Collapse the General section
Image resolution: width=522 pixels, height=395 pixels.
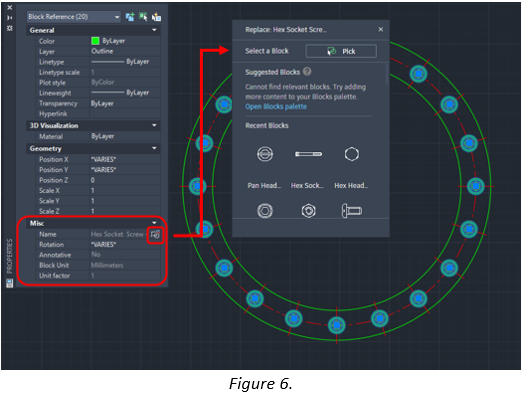coord(154,30)
